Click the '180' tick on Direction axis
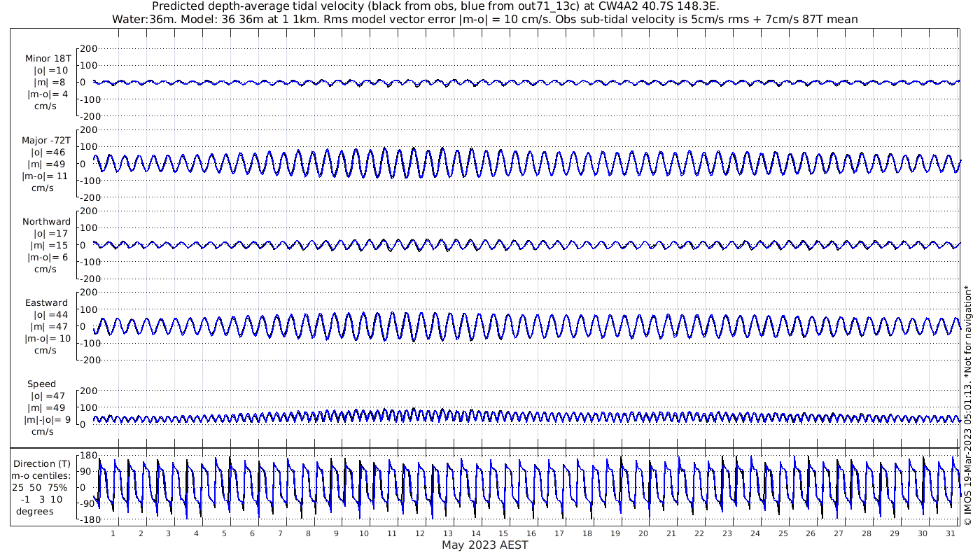This screenshot has width=980, height=560. point(87,456)
